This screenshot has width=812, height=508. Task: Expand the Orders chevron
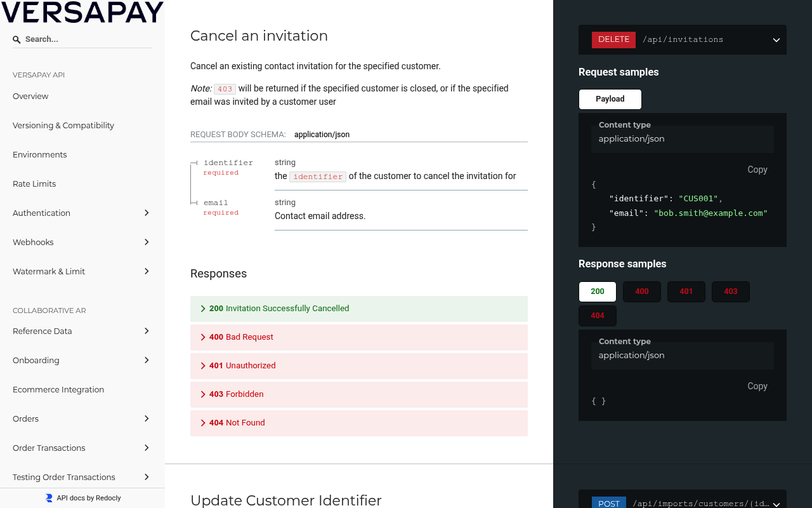pyautogui.click(x=147, y=418)
